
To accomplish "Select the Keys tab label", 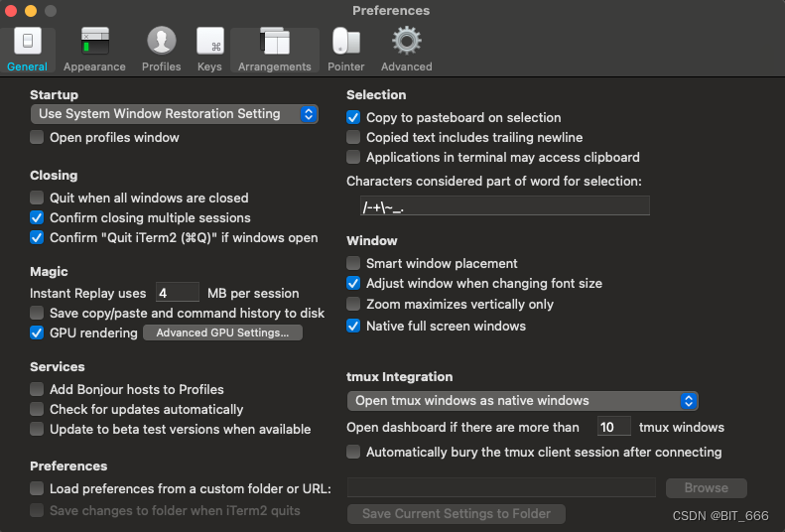I will point(209,66).
